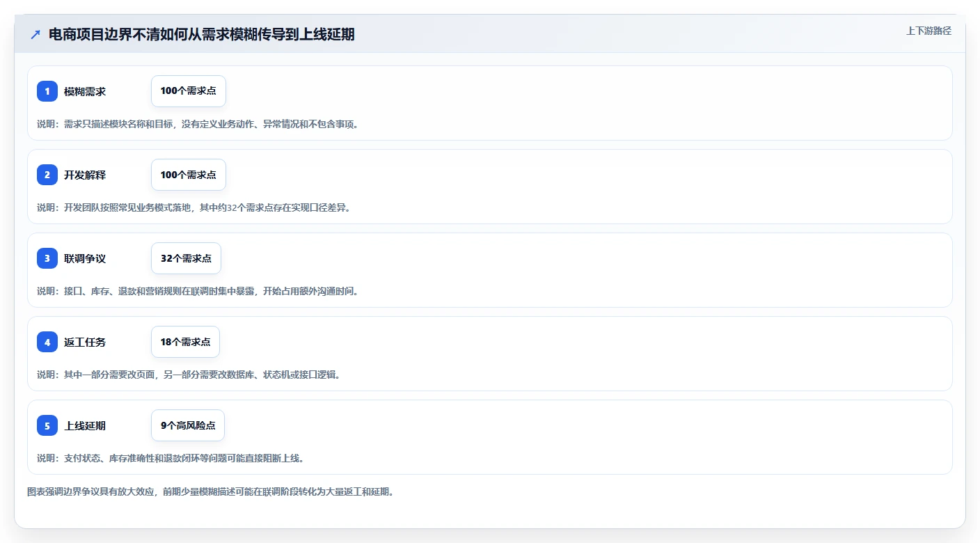Viewport: 980px width, 543px height.
Task: Click the 开发解释 step label
Action: (x=85, y=175)
